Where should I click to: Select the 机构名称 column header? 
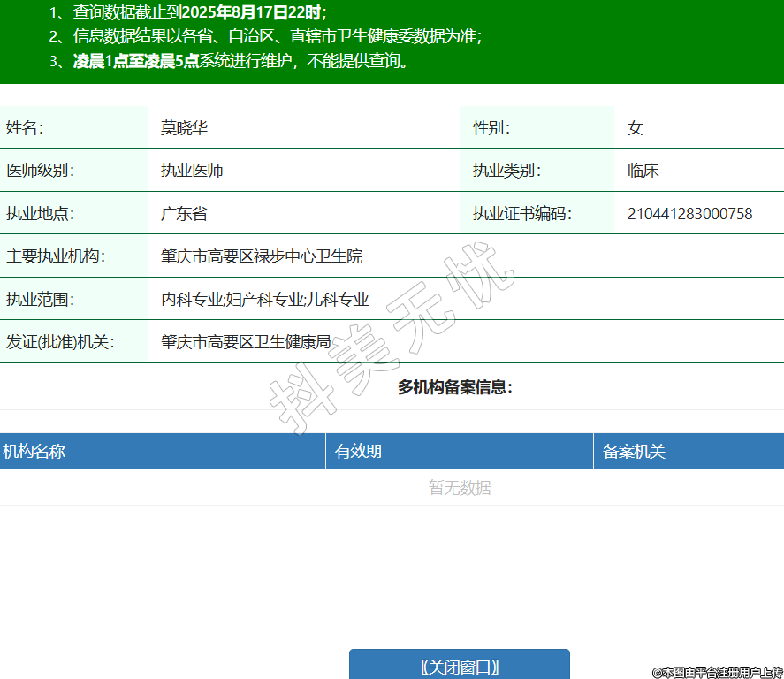34,452
